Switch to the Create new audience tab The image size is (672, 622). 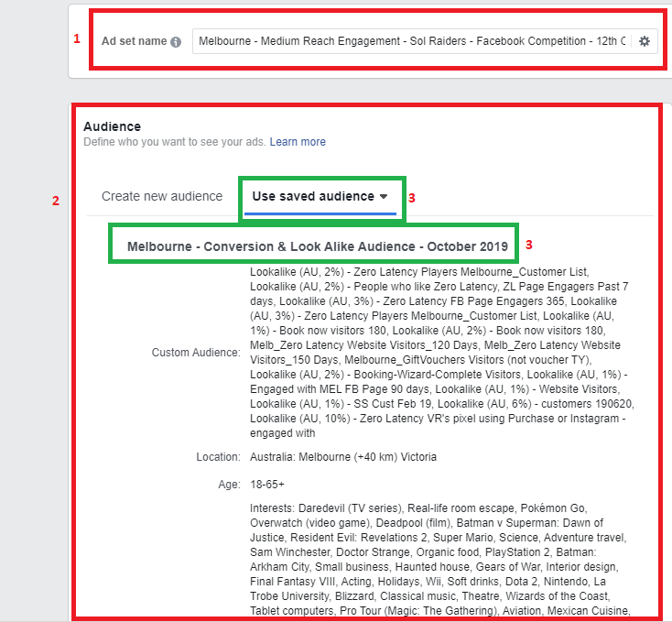pos(162,196)
